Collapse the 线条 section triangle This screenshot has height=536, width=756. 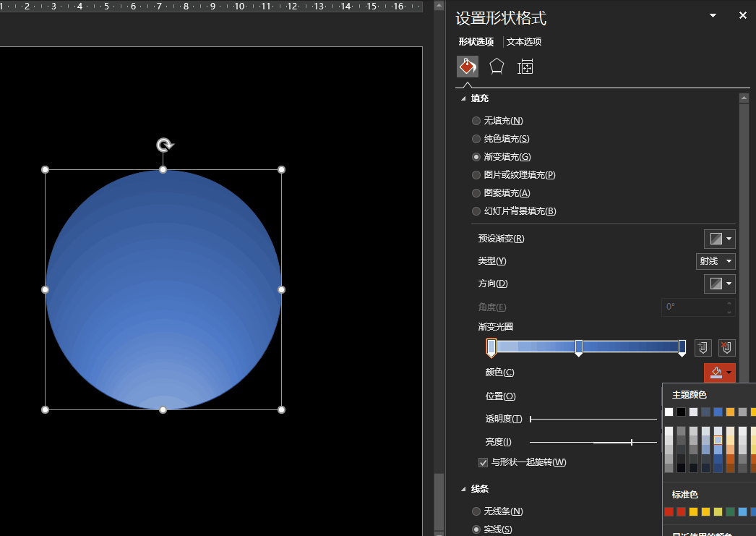[x=463, y=489]
